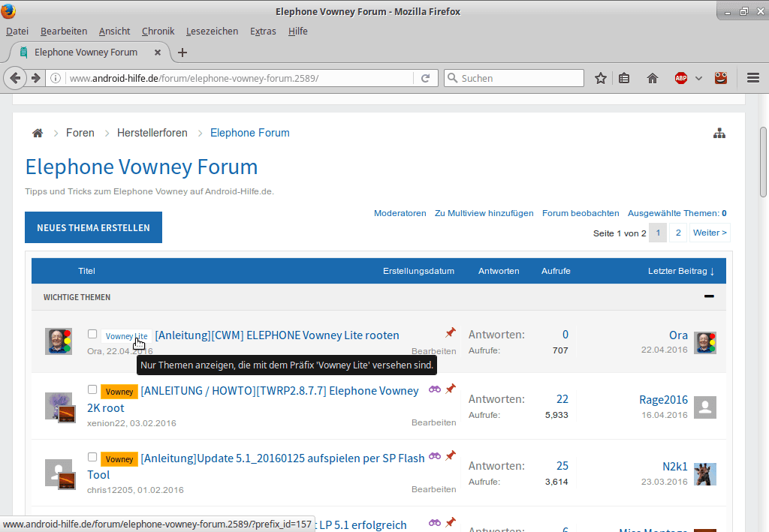Click binoculars icon on Update 5.1 thread
The image size is (769, 532).
point(435,455)
